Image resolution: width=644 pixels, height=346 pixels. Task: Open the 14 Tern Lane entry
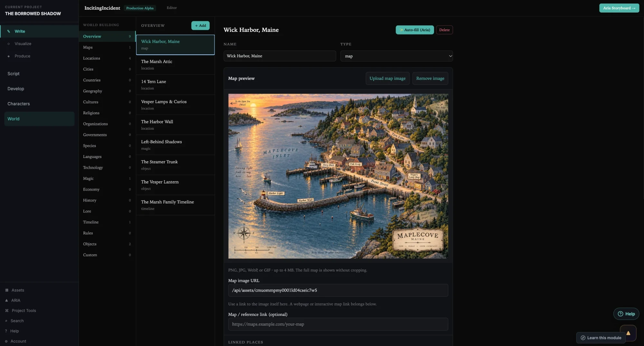(x=175, y=85)
